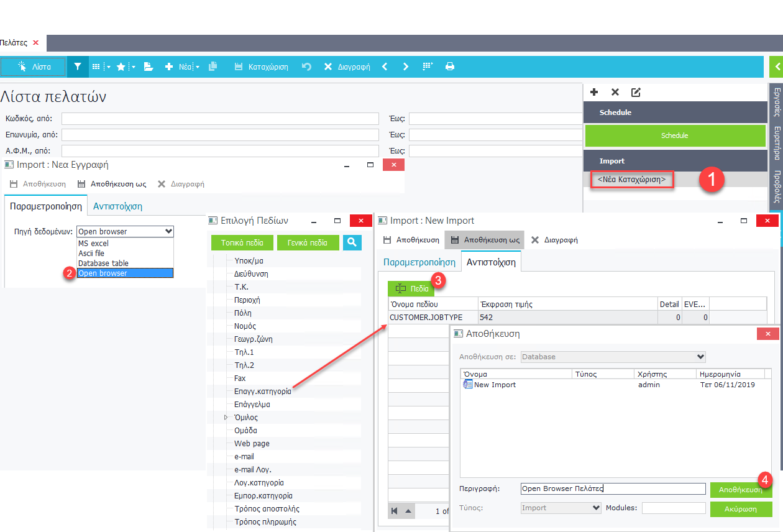Click the pencil edit icon above Schedule
Viewport: 783px width, 532px height.
pos(636,92)
